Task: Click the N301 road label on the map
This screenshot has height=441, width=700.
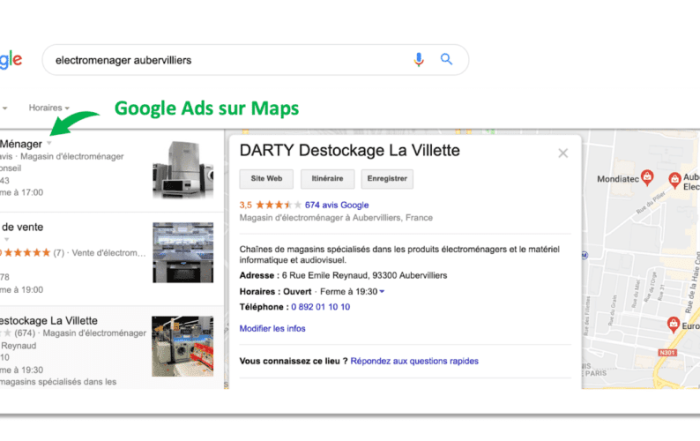Action: [x=667, y=353]
